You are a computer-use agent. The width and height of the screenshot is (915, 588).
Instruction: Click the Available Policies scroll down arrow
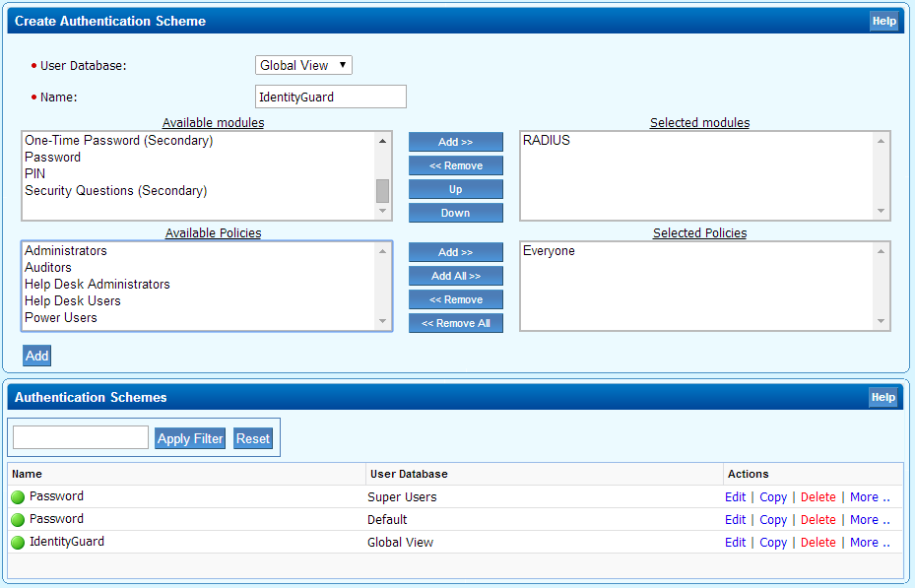point(383,321)
